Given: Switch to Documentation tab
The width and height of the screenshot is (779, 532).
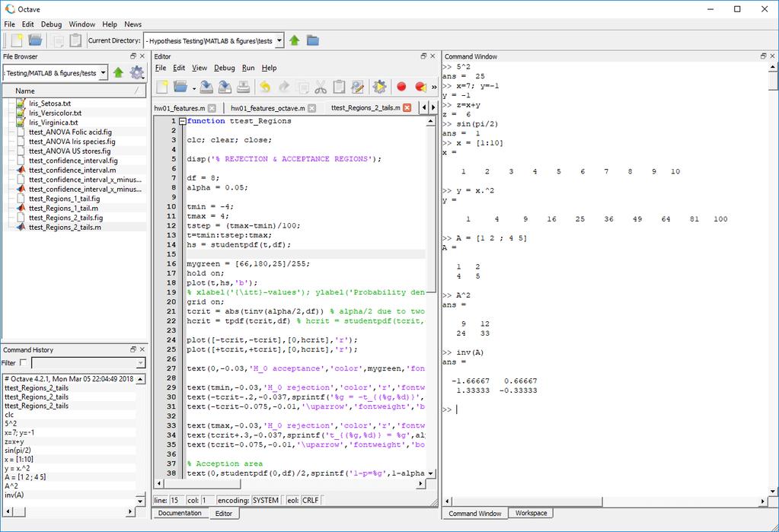Looking at the screenshot, I should pyautogui.click(x=180, y=513).
